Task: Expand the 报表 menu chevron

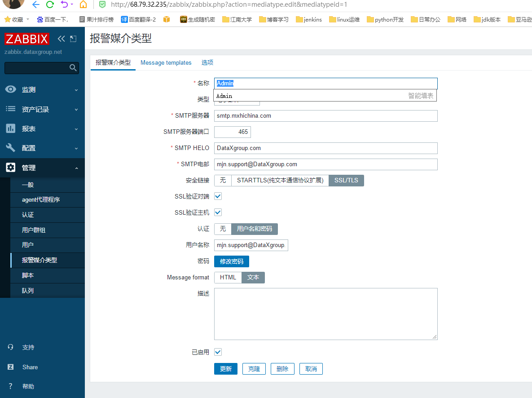Action: [x=76, y=129]
